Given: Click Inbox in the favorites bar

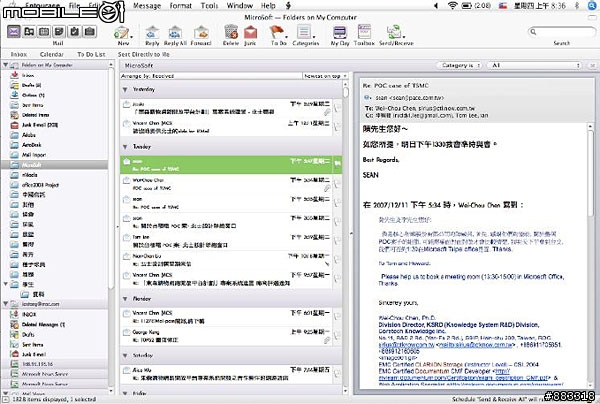Looking at the screenshot, I should tap(19, 54).
